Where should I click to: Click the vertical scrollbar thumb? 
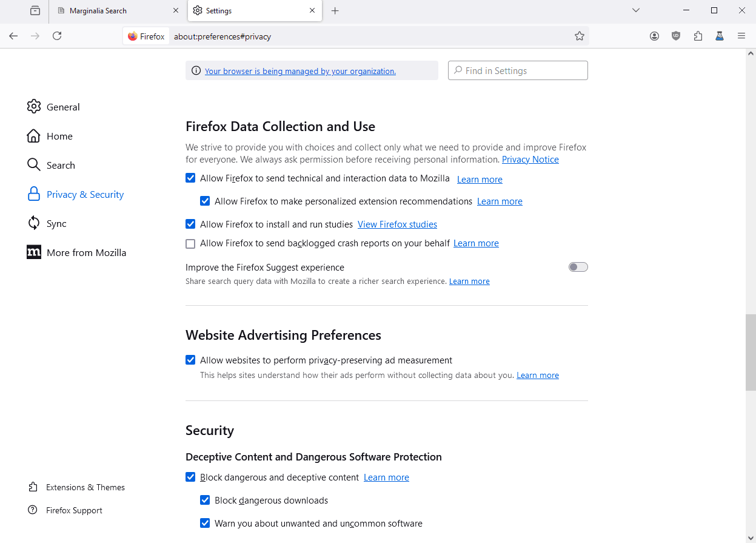coord(751,352)
